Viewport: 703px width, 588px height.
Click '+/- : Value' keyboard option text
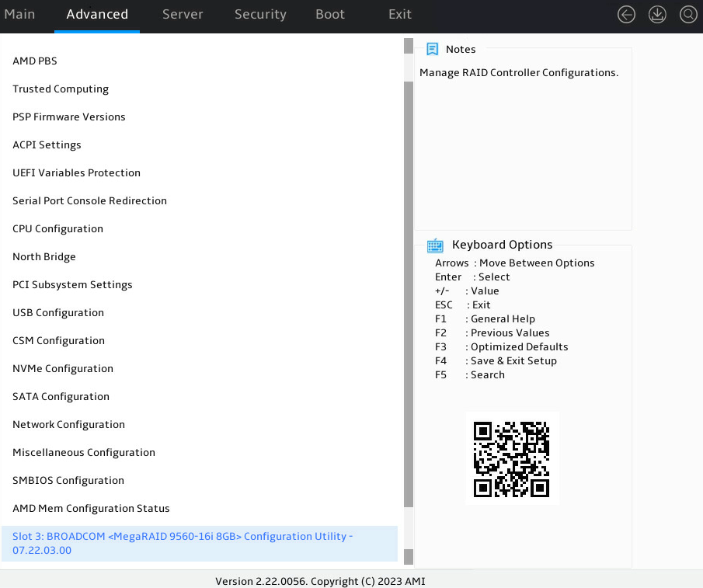[x=467, y=291]
